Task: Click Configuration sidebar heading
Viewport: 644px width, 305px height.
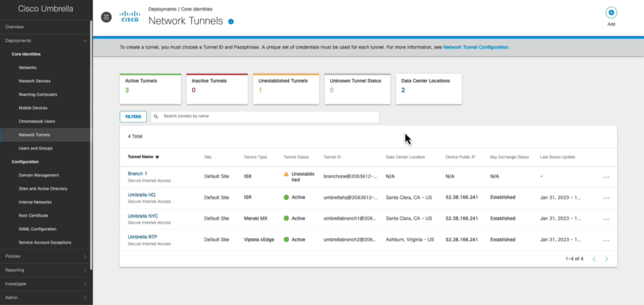Action: click(x=25, y=162)
